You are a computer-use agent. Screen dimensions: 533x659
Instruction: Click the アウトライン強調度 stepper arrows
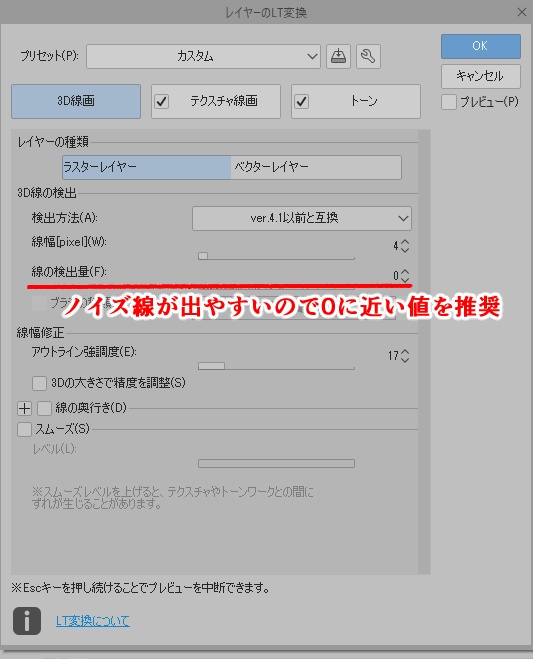(405, 356)
